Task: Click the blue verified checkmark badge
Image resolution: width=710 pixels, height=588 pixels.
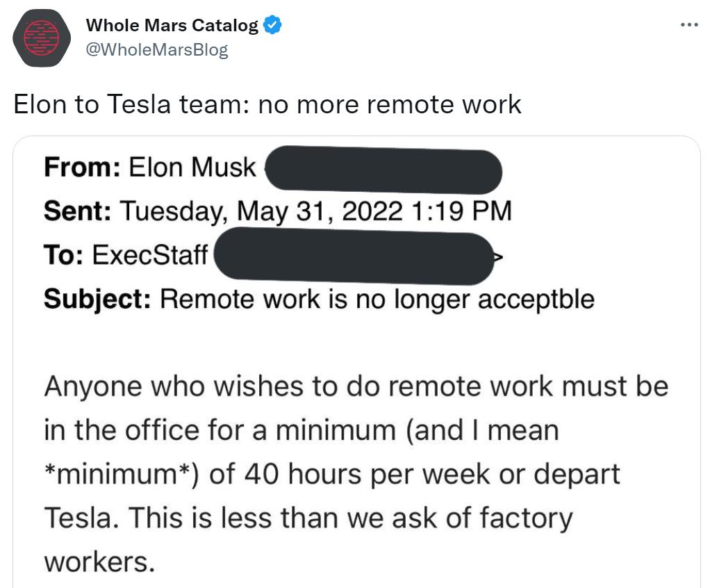Action: click(x=272, y=26)
